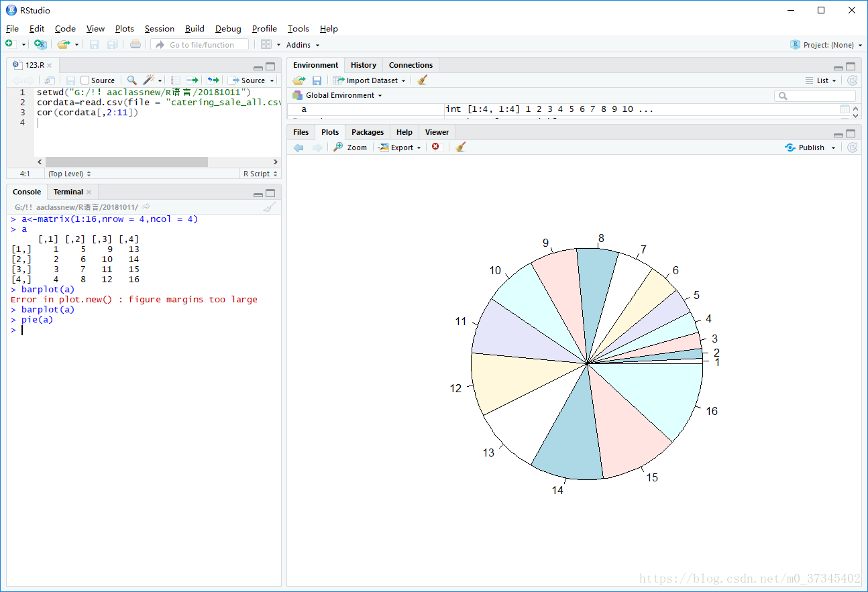Viewport: 868px width, 592px height.
Task: Click the code tools magic wand icon
Action: (x=149, y=80)
